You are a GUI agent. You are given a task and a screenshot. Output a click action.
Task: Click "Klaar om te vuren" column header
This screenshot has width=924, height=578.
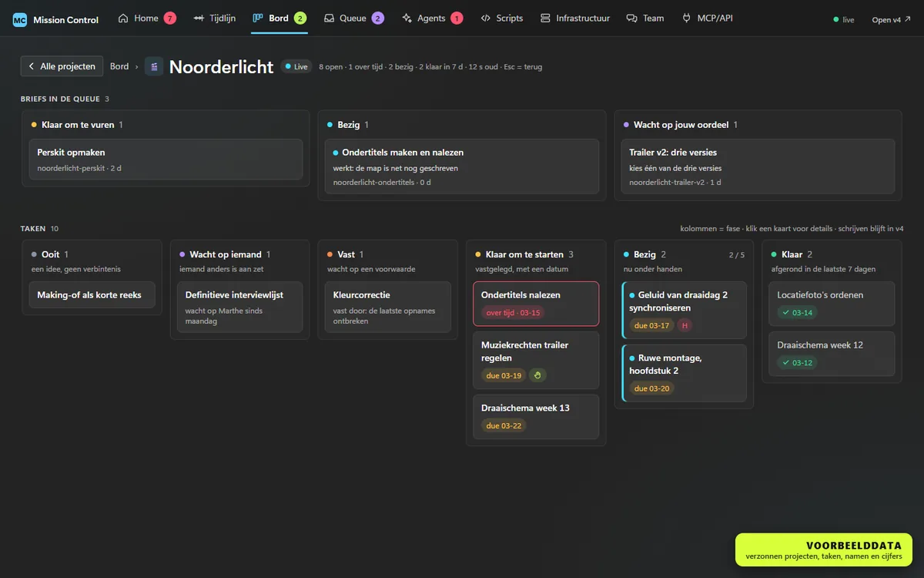click(77, 125)
